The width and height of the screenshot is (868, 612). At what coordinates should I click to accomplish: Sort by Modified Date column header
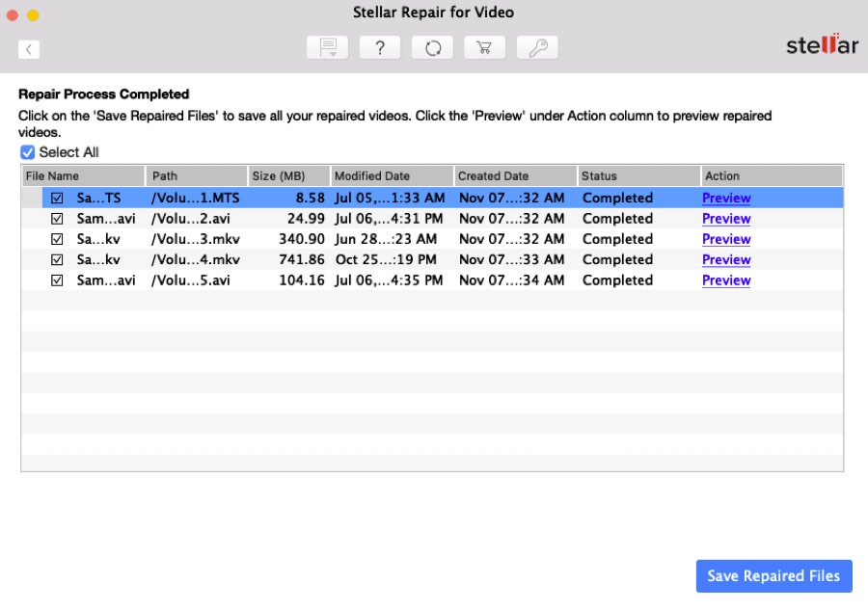click(391, 176)
